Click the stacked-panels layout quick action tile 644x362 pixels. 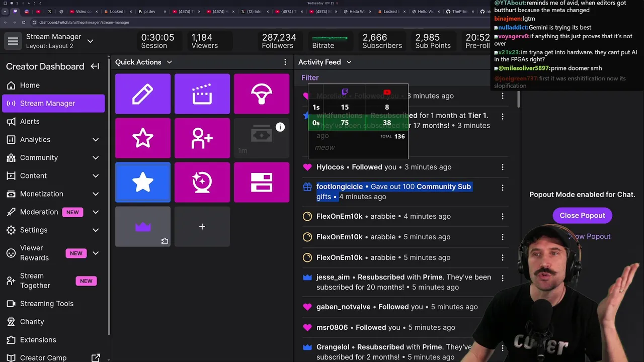click(x=262, y=183)
